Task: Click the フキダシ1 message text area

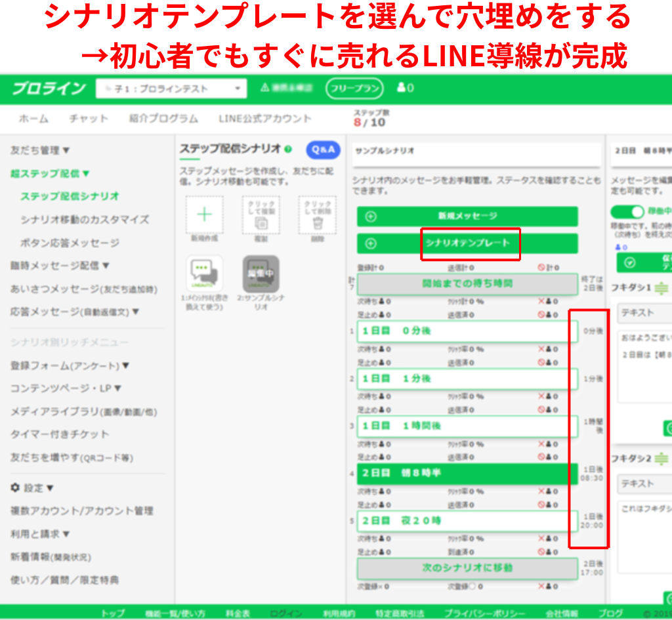Action: (x=644, y=366)
